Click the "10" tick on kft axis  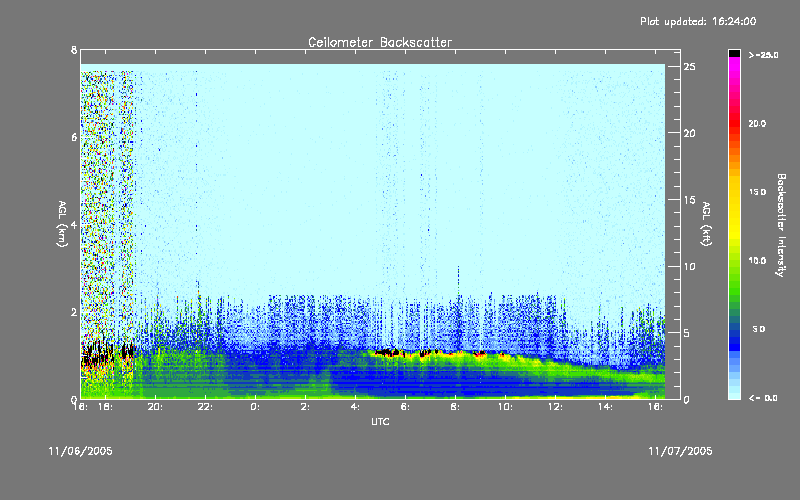[x=690, y=266]
